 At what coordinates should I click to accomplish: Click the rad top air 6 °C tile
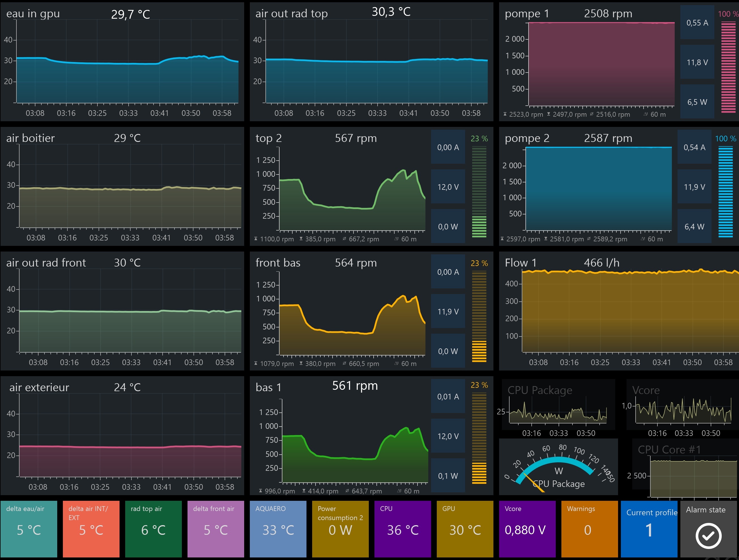coord(153,529)
